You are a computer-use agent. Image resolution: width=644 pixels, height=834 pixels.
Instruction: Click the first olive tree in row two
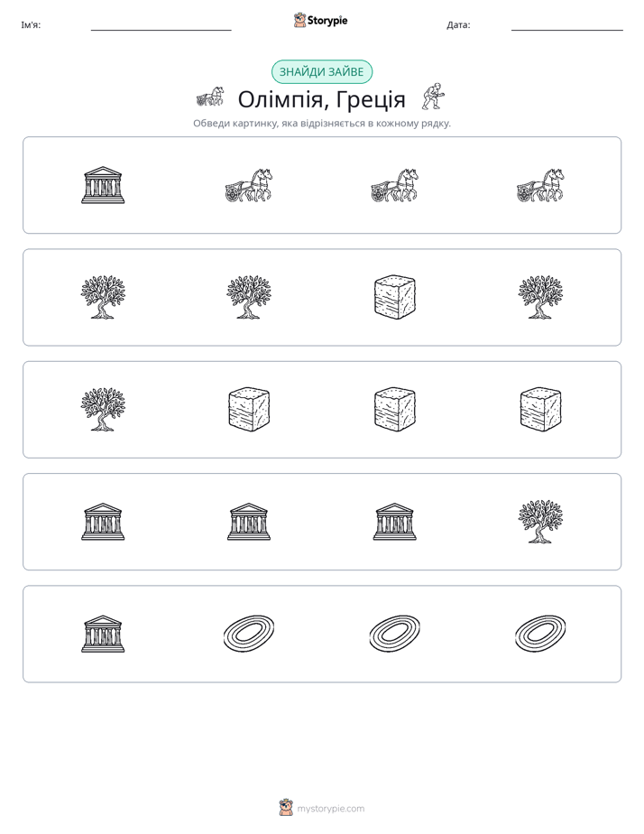pyautogui.click(x=103, y=297)
